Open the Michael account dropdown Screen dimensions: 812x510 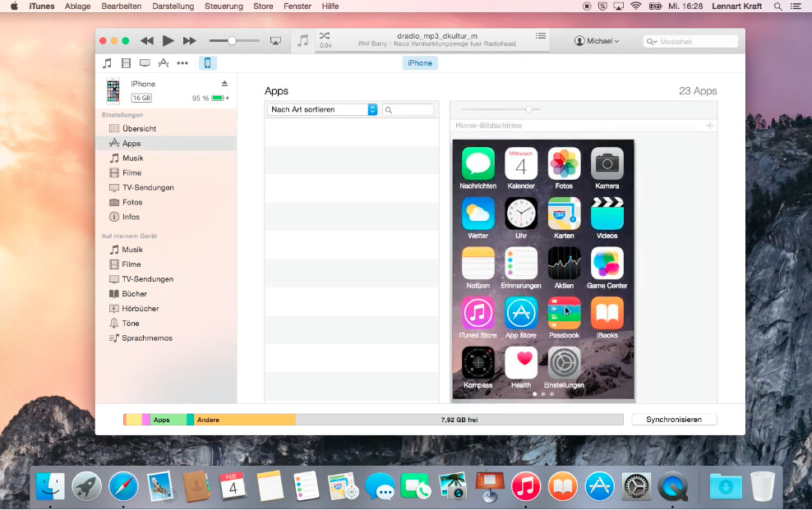tap(596, 40)
